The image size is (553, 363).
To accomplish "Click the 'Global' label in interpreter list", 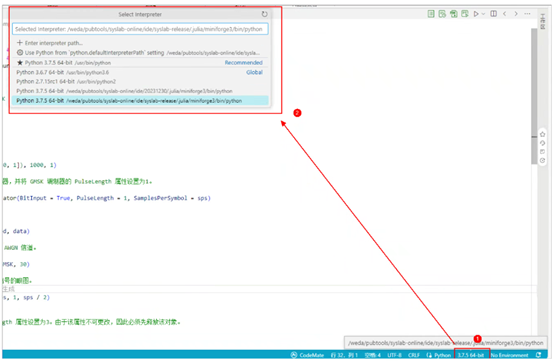I will tap(254, 72).
